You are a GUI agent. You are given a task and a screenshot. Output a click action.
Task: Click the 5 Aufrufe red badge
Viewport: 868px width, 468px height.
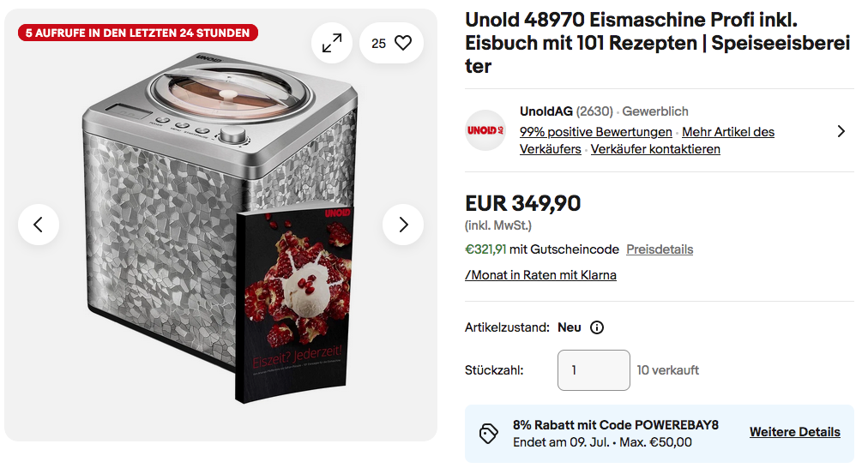point(138,33)
